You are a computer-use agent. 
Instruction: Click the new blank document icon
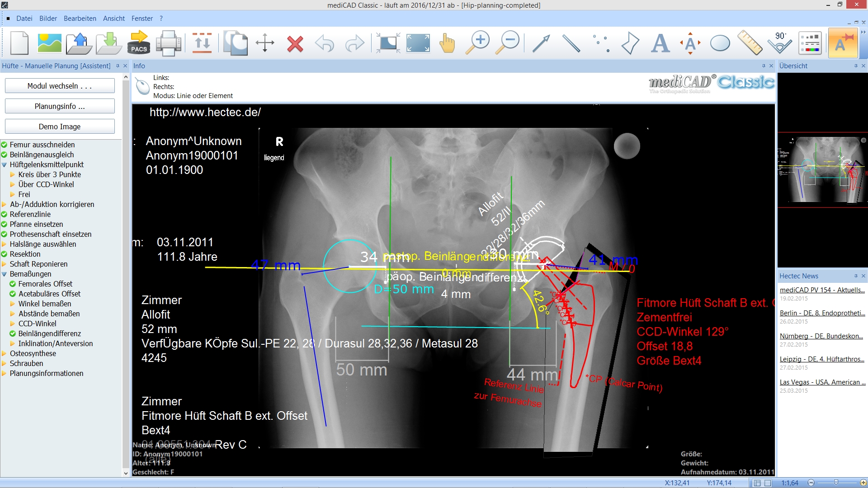tap(19, 43)
